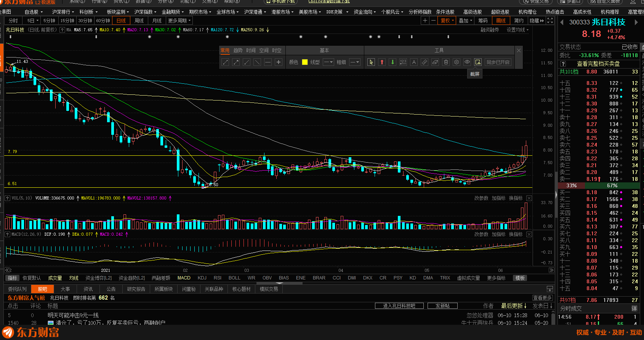Viewport: 644px width, 340px height.
Task: Toggle 隐藏 side panel hide
Action: pos(537,21)
